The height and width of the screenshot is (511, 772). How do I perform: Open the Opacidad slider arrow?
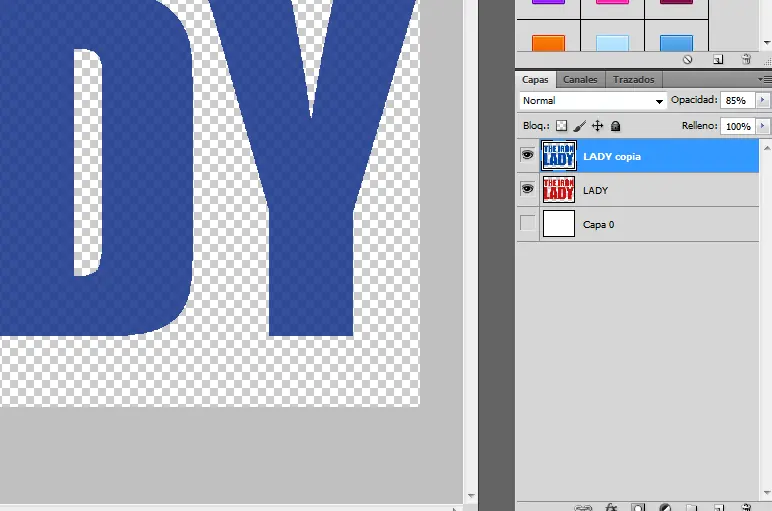point(763,101)
